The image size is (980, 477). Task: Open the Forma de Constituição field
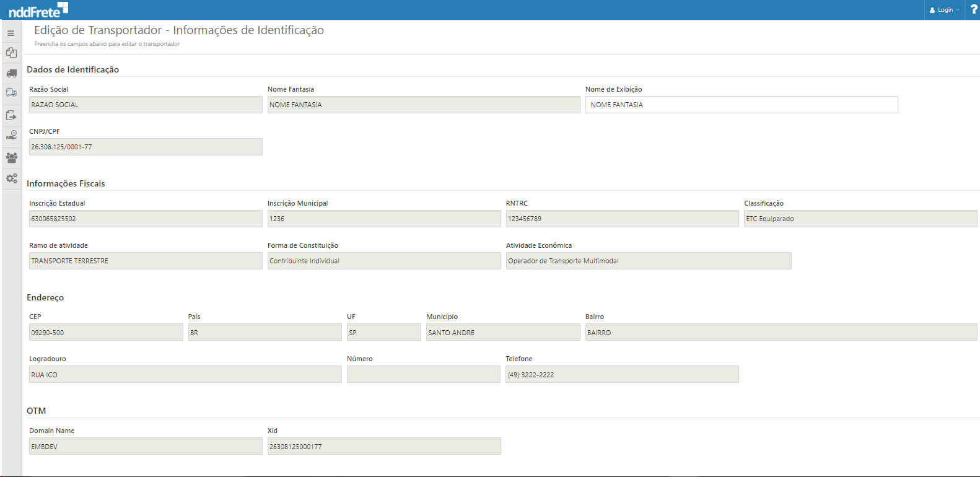tap(383, 261)
